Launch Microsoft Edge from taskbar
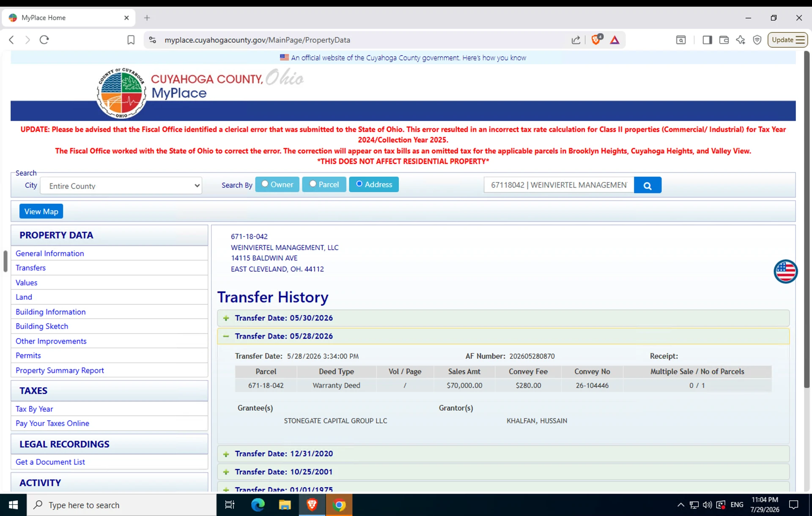Image resolution: width=812 pixels, height=516 pixels. click(258, 505)
